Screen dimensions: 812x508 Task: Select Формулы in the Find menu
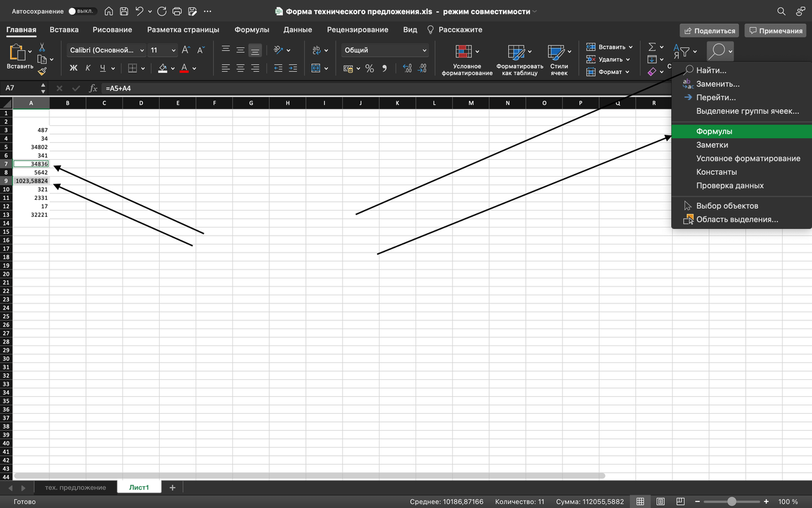[x=742, y=131]
